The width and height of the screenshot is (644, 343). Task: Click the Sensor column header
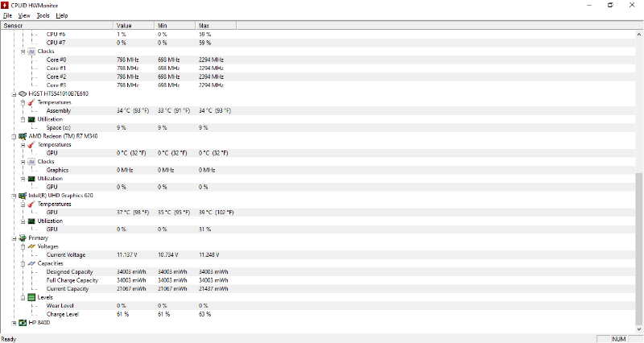56,26
